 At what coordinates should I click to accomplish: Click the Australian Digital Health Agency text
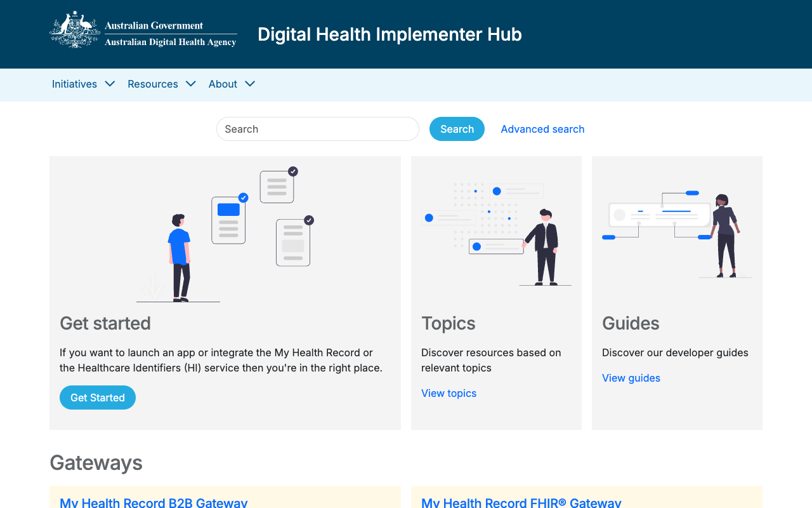[171, 42]
